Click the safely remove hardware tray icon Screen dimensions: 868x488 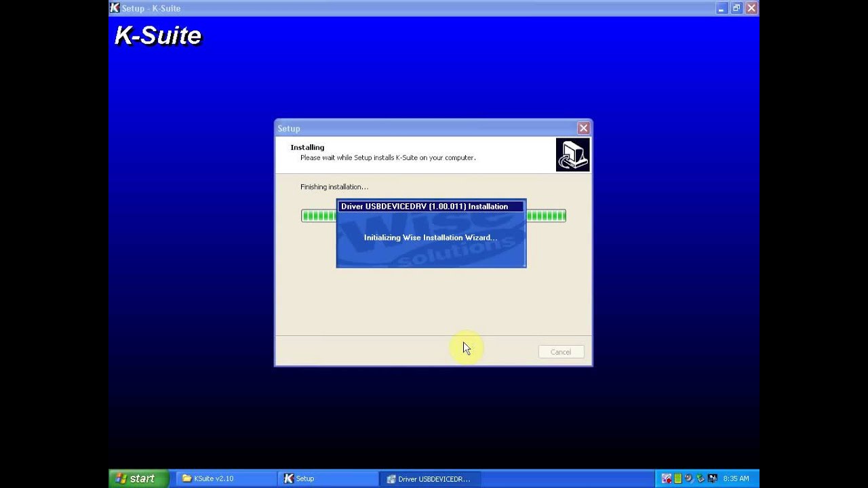[701, 479]
